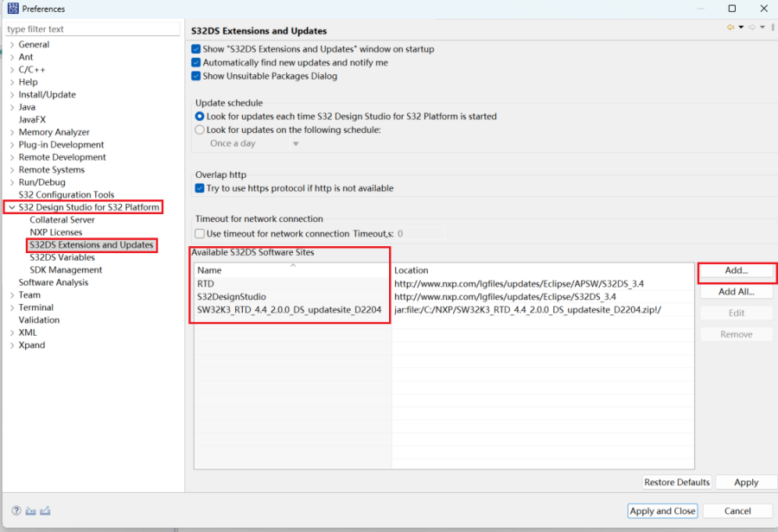This screenshot has height=532, width=778.
Task: Expand the C/C++ tree node
Action: [12, 69]
